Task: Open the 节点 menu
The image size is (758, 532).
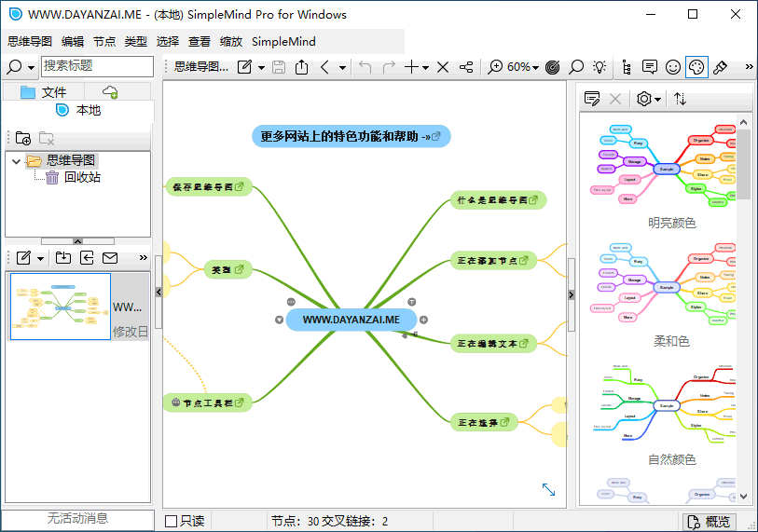Action: pyautogui.click(x=104, y=42)
